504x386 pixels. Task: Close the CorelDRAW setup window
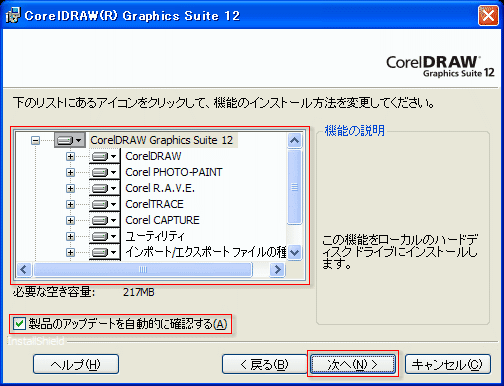pyautogui.click(x=488, y=15)
